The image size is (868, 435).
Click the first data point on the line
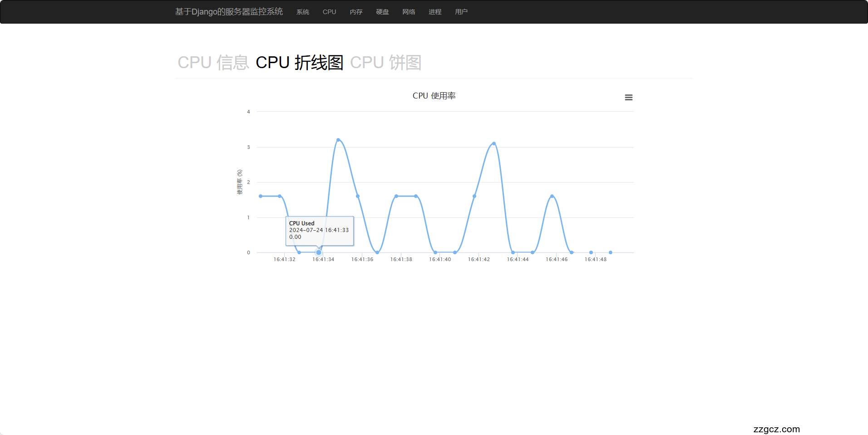click(x=261, y=196)
